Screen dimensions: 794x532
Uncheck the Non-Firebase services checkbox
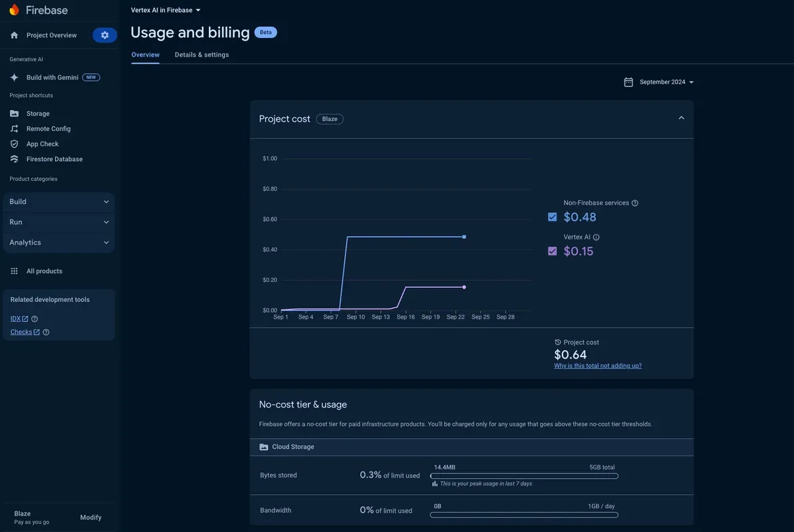(x=553, y=217)
